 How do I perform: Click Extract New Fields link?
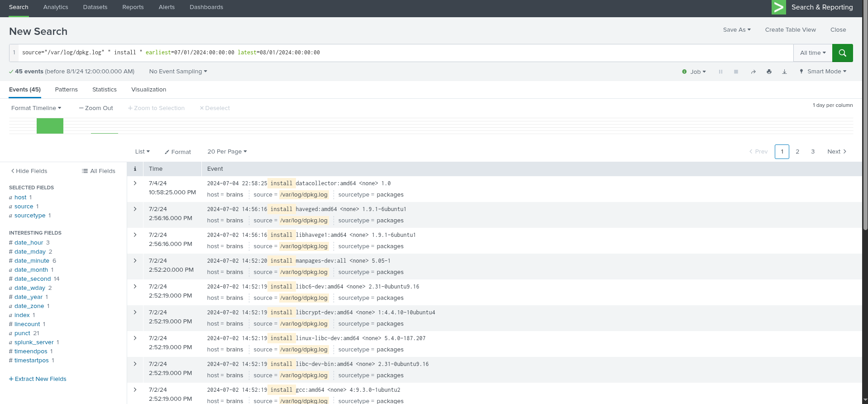[x=38, y=379]
